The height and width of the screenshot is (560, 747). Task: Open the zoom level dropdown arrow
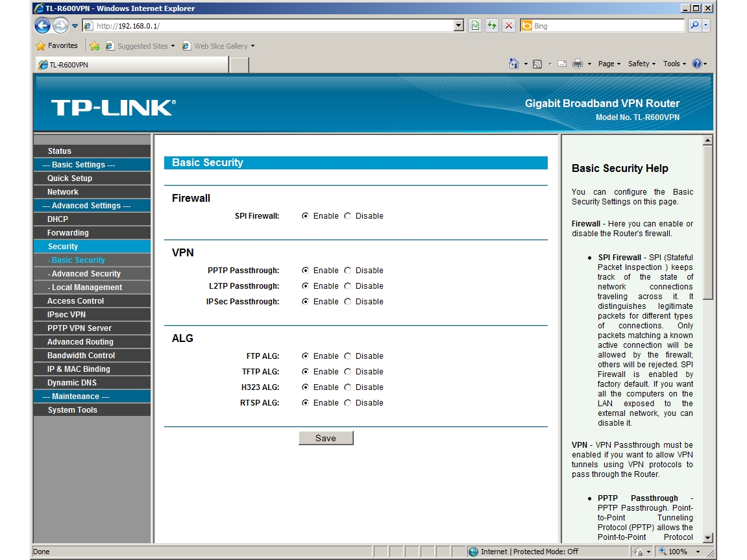click(x=698, y=552)
